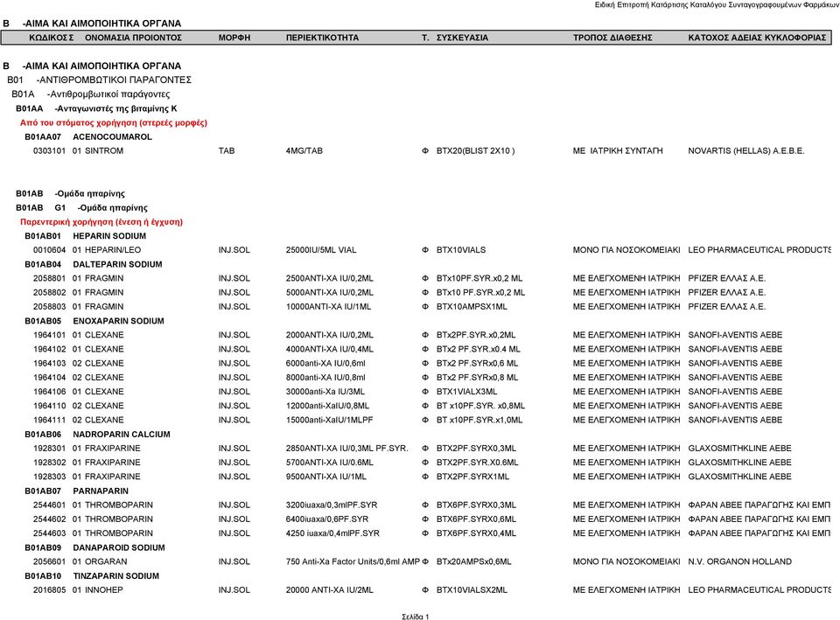Click THROMBOPARIN code 2544603
The height and width of the screenshot is (620, 840).
coord(49,533)
